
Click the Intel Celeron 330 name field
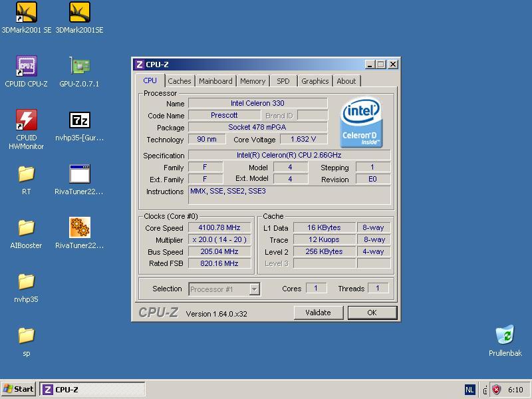pyautogui.click(x=258, y=103)
